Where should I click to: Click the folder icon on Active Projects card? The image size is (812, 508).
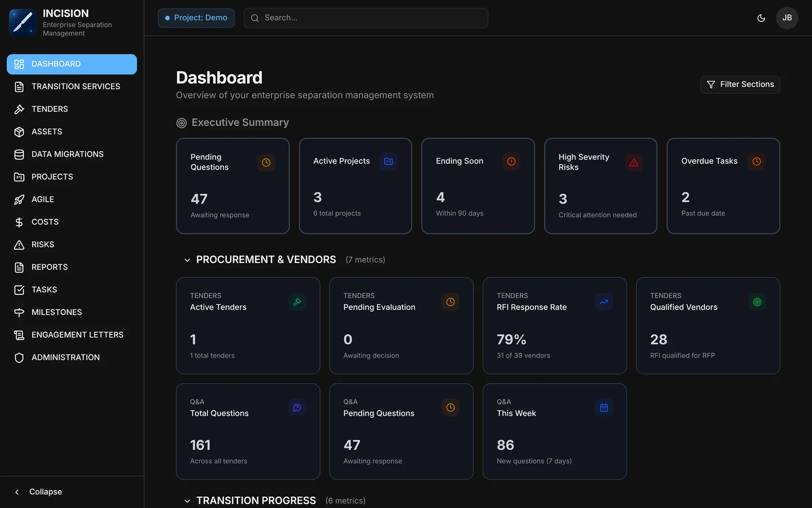tap(388, 161)
